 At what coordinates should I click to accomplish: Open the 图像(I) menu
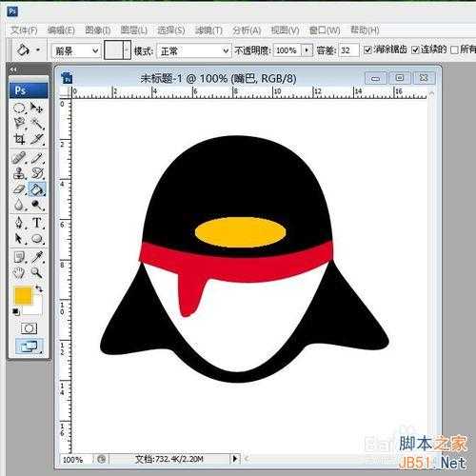tap(98, 30)
